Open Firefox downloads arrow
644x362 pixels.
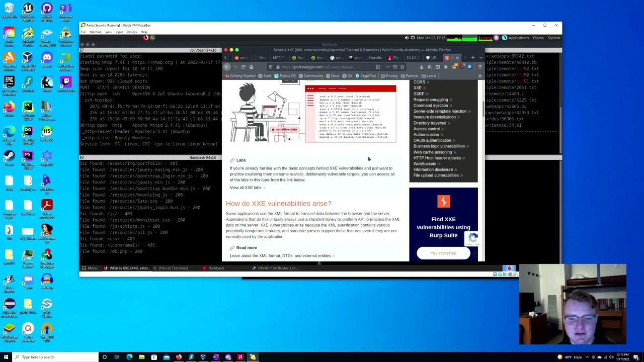421,67
